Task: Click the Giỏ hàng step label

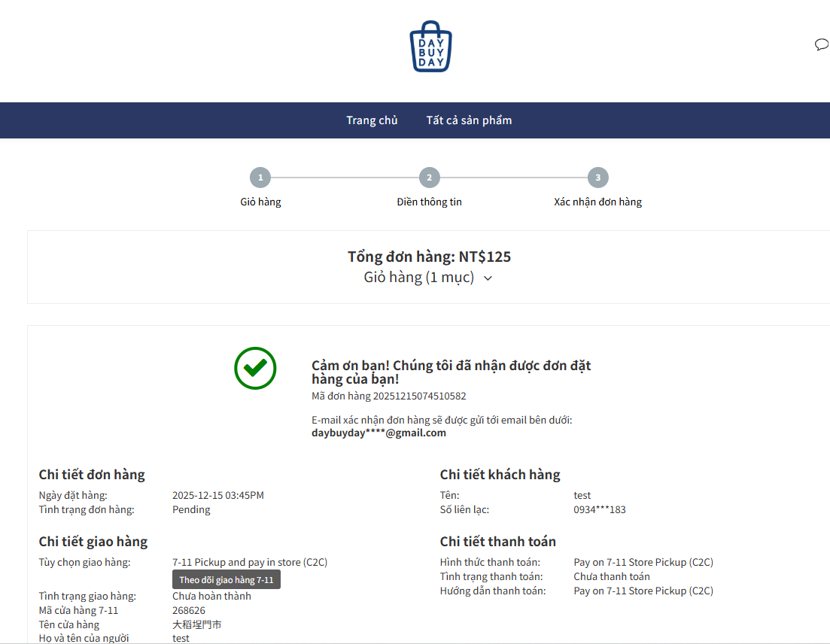Action: (260, 202)
